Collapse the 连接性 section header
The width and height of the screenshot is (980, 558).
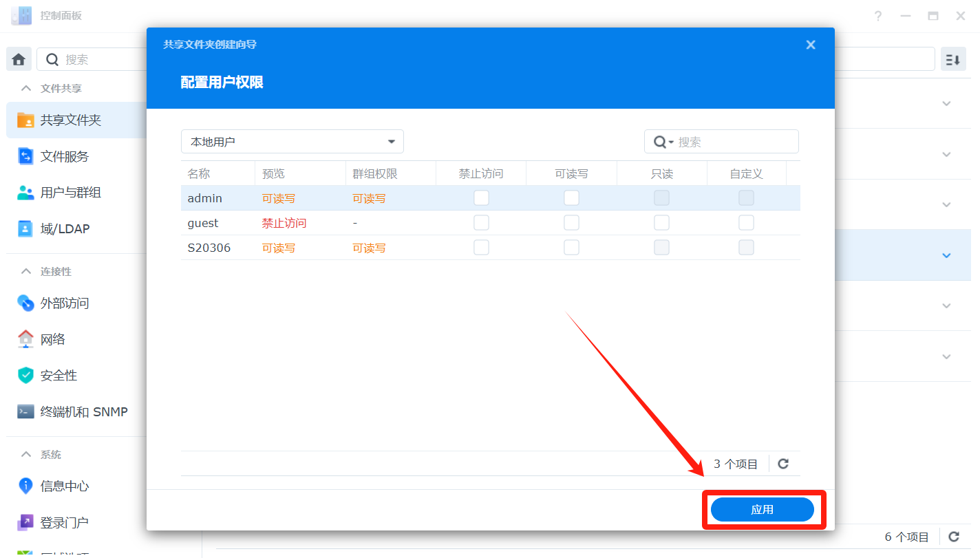[x=26, y=271]
